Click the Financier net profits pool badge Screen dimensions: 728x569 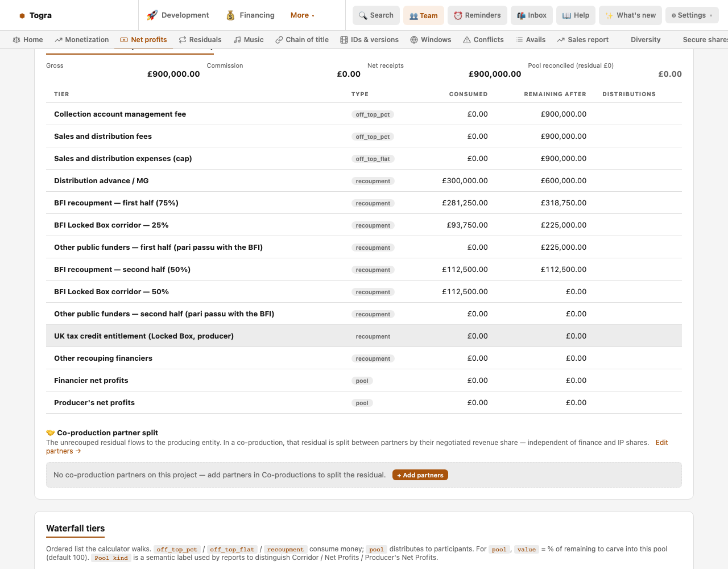click(x=362, y=381)
